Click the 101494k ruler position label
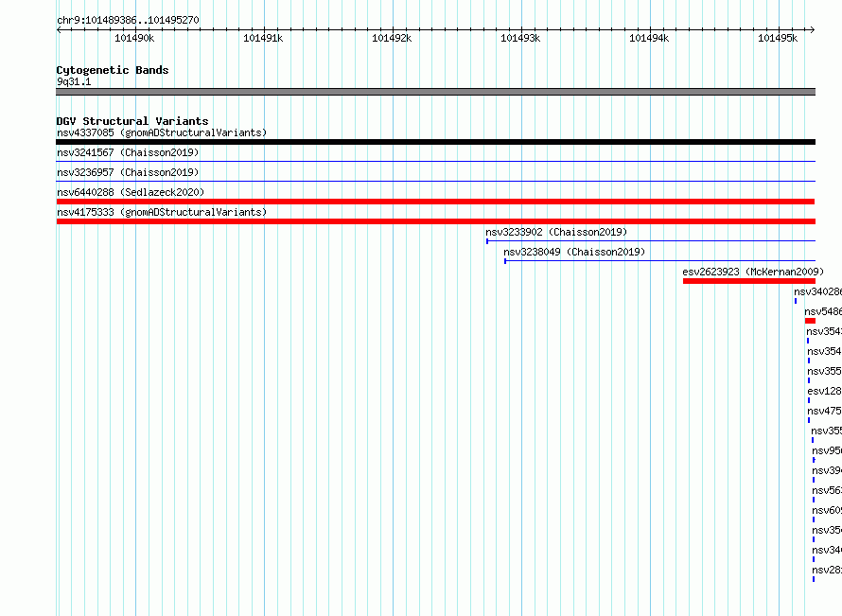This screenshot has width=842, height=616. tap(649, 38)
